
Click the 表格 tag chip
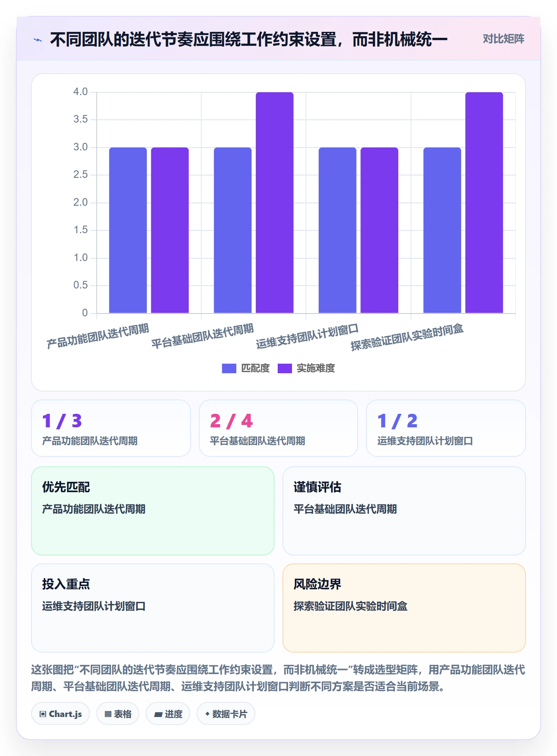point(118,714)
